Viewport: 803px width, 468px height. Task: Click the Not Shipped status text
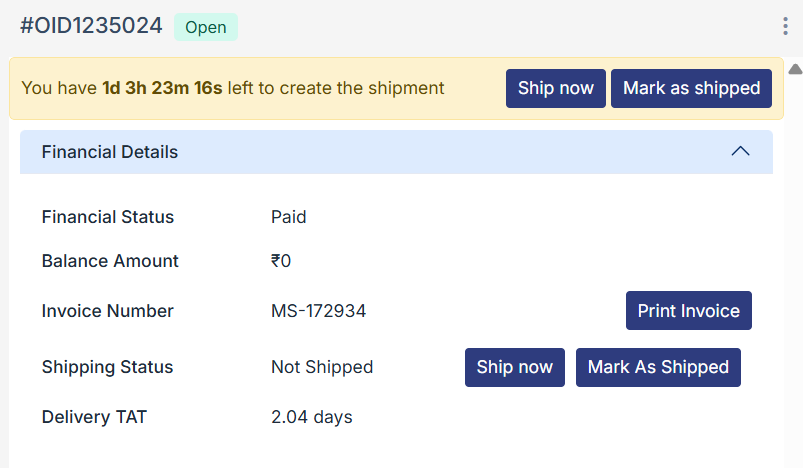tap(322, 367)
